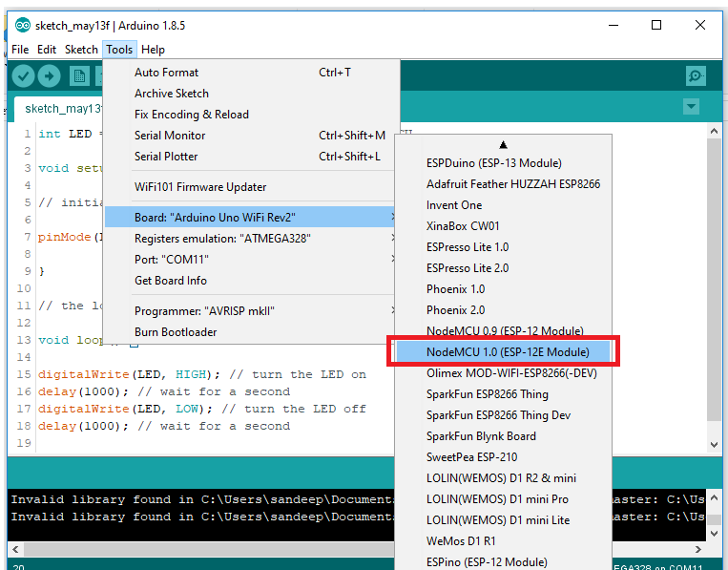Select WeMos D1 R1 board
This screenshot has height=570, width=728.
tap(503, 540)
